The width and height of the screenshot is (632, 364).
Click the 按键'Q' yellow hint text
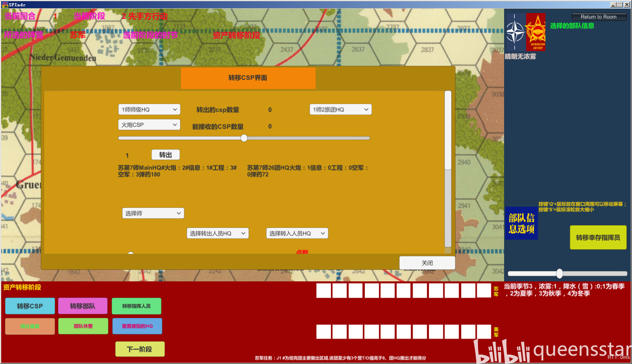[x=582, y=207]
